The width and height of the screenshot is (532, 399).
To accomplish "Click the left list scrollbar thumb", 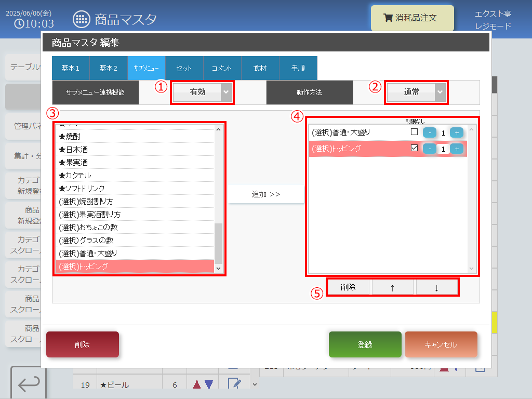I will (219, 243).
